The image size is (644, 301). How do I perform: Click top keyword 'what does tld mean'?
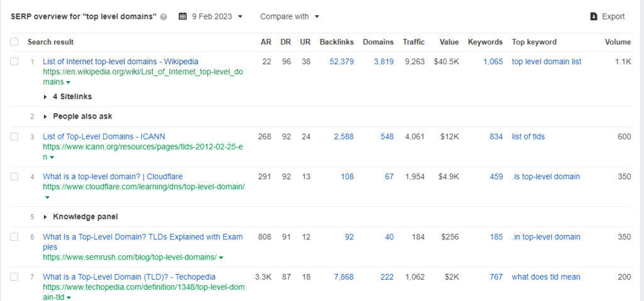tap(546, 277)
